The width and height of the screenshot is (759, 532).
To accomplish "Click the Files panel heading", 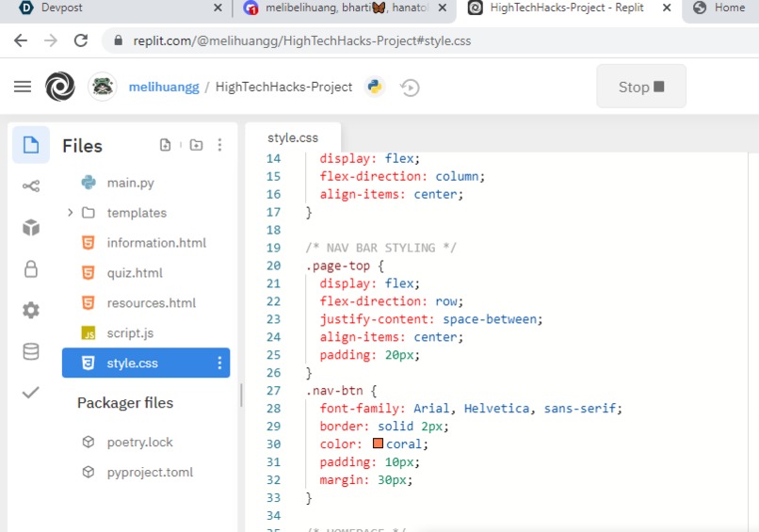I will [82, 146].
